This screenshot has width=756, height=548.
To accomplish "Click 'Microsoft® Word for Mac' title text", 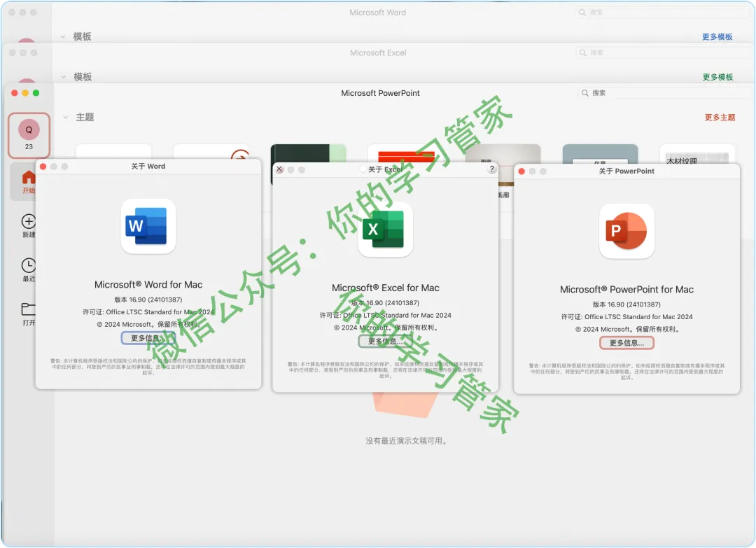I will tap(148, 285).
